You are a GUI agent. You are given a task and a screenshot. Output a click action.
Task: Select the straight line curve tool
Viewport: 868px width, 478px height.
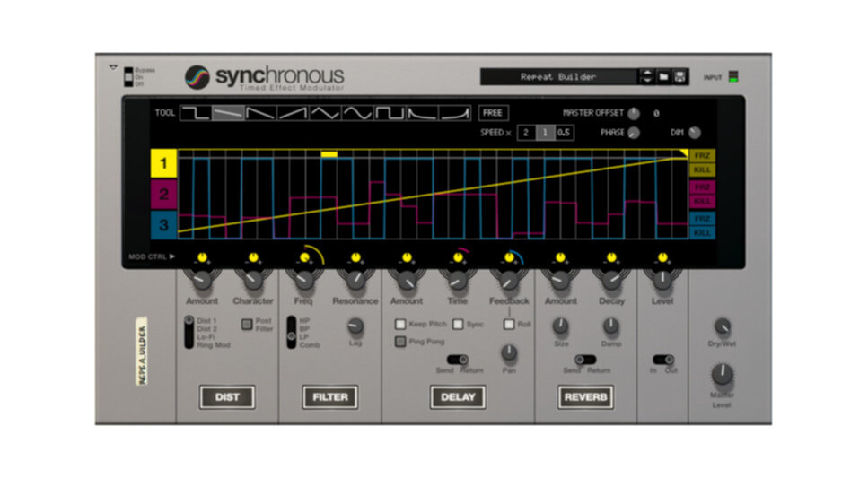(228, 113)
